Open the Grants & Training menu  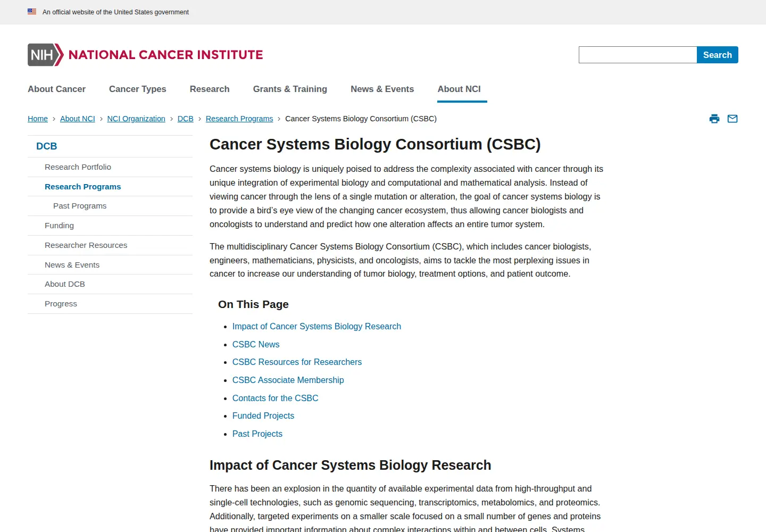click(x=290, y=89)
